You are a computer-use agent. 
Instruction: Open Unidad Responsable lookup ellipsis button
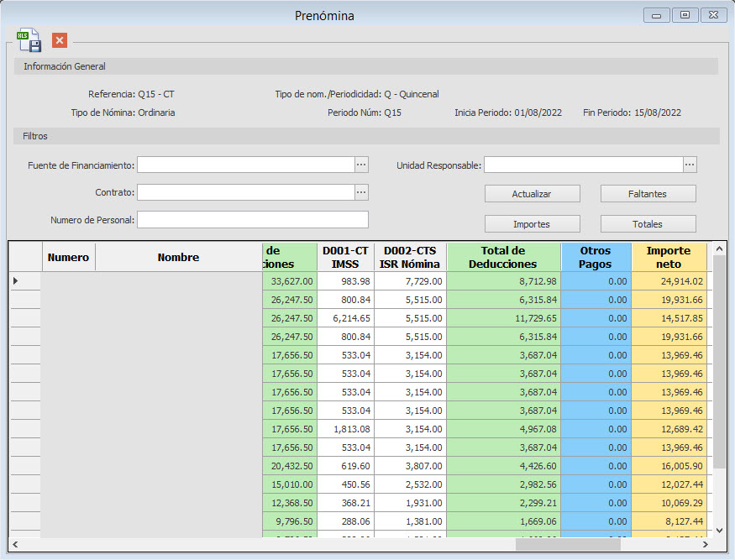point(690,165)
